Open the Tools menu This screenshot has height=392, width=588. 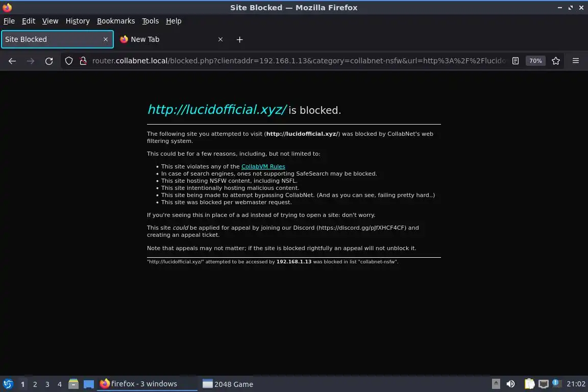point(151,21)
